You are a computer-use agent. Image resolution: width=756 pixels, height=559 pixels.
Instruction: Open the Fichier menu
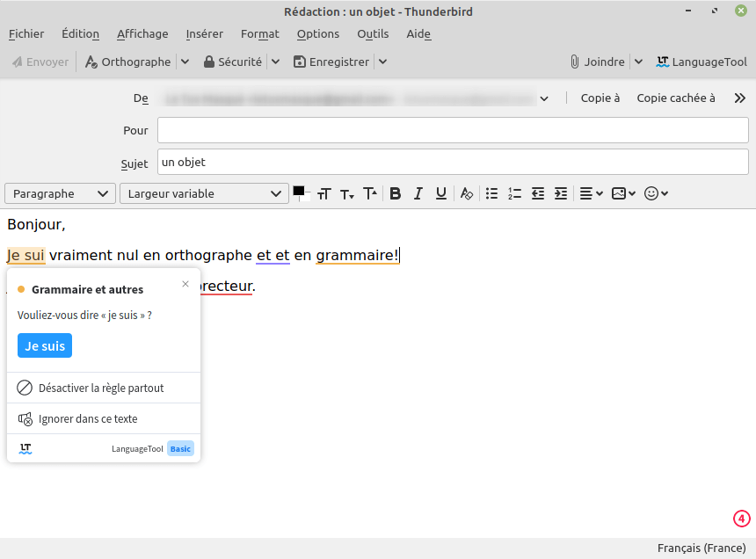tap(26, 33)
